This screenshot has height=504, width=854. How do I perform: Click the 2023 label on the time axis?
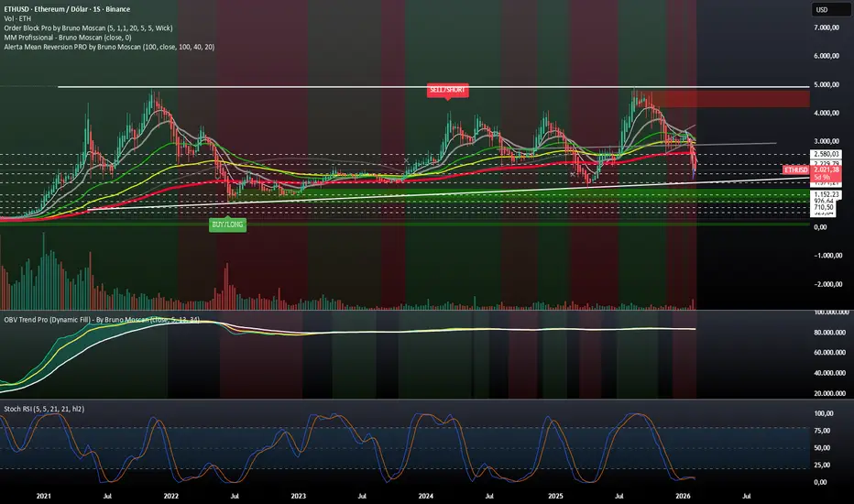299,496
